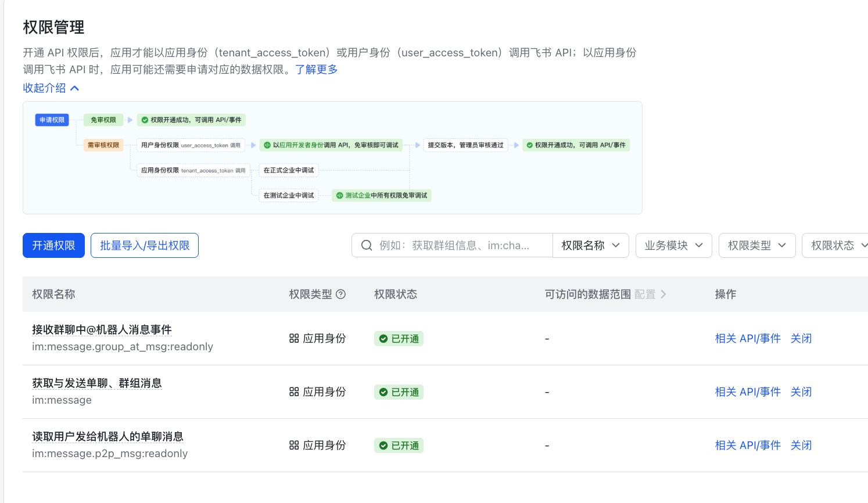
Task: Open 相关 API/事件 for 读取用户发给机器人的单聊消息
Action: point(748,445)
